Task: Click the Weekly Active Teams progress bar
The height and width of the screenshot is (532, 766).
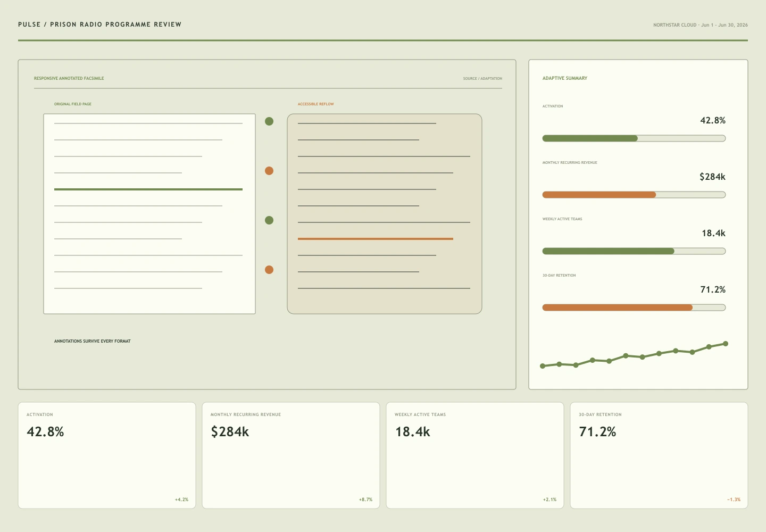Action: 634,251
